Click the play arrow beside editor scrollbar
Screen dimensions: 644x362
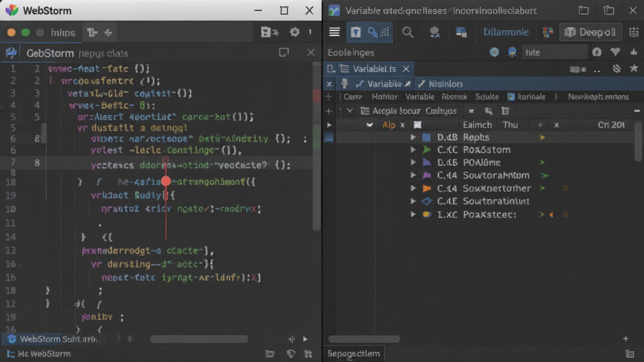coord(305,339)
